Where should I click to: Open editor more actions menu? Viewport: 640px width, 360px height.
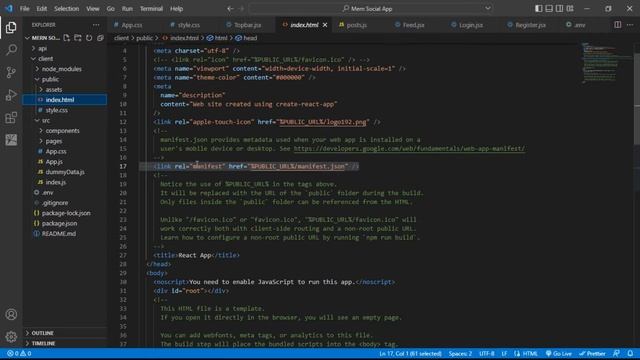[x=630, y=25]
